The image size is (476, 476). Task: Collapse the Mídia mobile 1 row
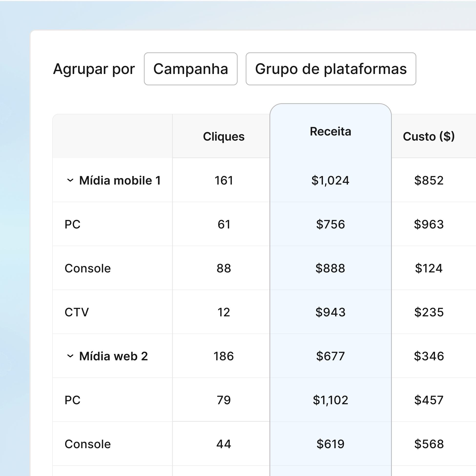point(70,180)
